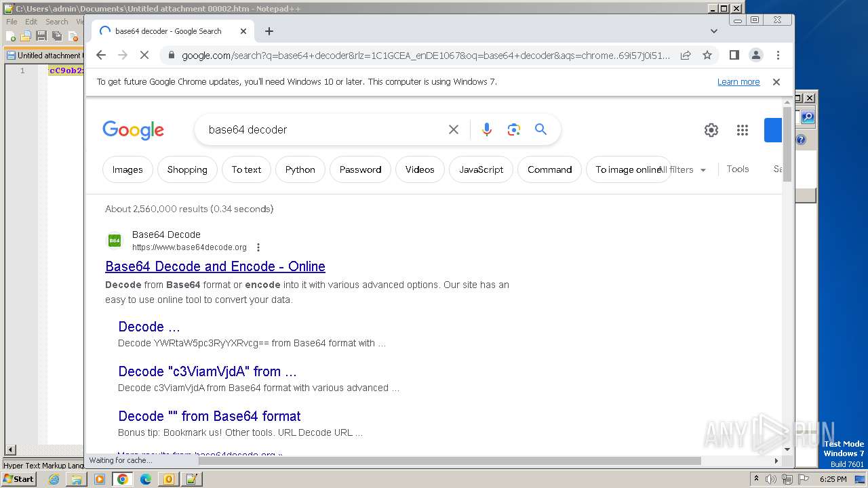Click Notepad++ Save All icon
868x488 pixels.
[x=57, y=36]
